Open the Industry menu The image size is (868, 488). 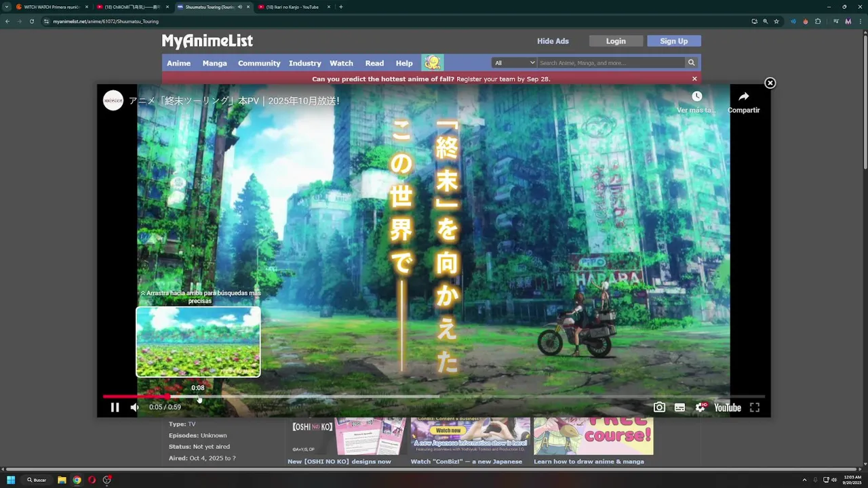[304, 63]
